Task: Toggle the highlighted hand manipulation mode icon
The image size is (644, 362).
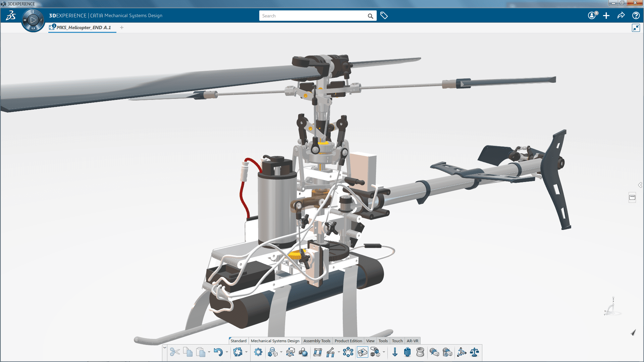Action: 362,352
